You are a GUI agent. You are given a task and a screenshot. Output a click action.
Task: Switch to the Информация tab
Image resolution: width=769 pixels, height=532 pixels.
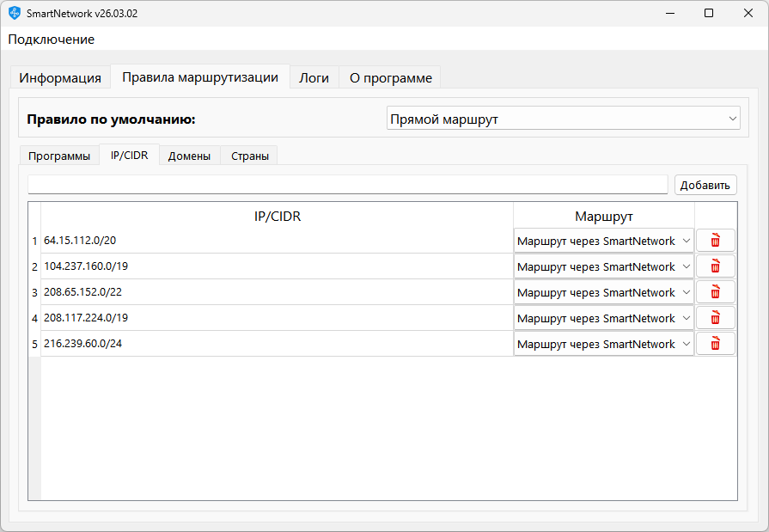(60, 77)
